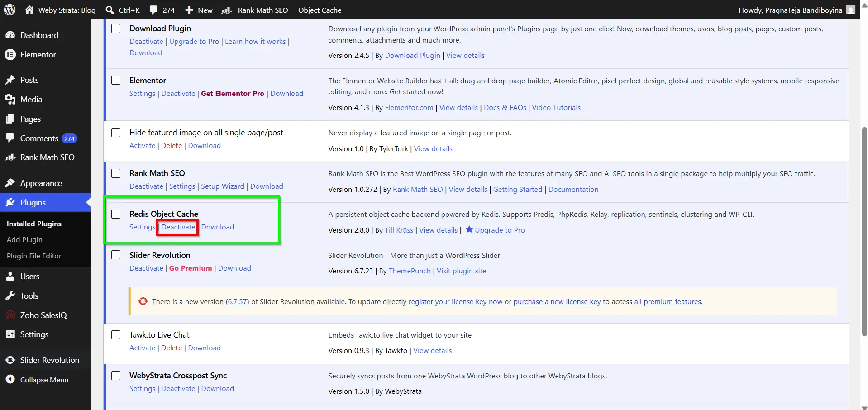The image size is (868, 410).
Task: Click the 274 badge next to Comments
Action: click(69, 138)
